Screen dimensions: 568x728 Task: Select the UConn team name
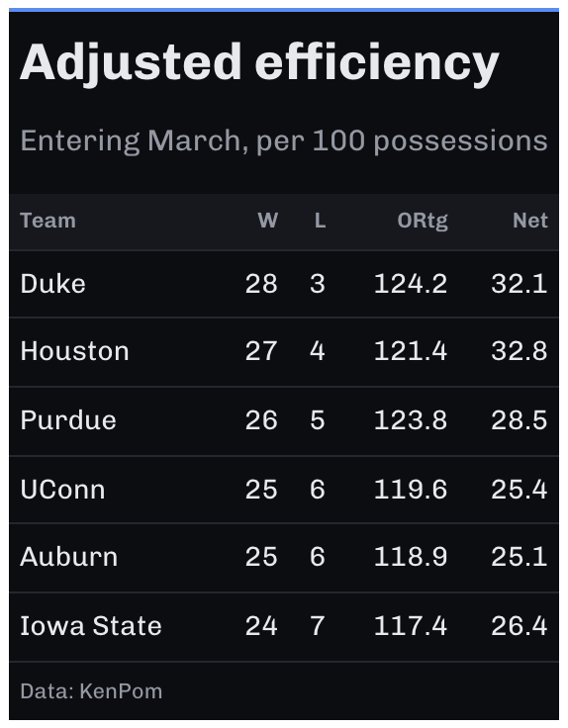point(62,490)
